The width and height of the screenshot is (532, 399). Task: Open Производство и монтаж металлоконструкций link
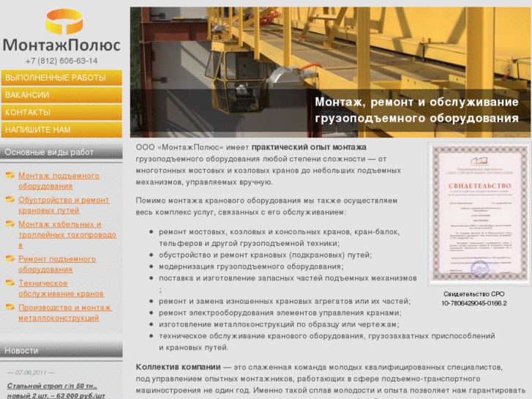pyautogui.click(x=65, y=313)
